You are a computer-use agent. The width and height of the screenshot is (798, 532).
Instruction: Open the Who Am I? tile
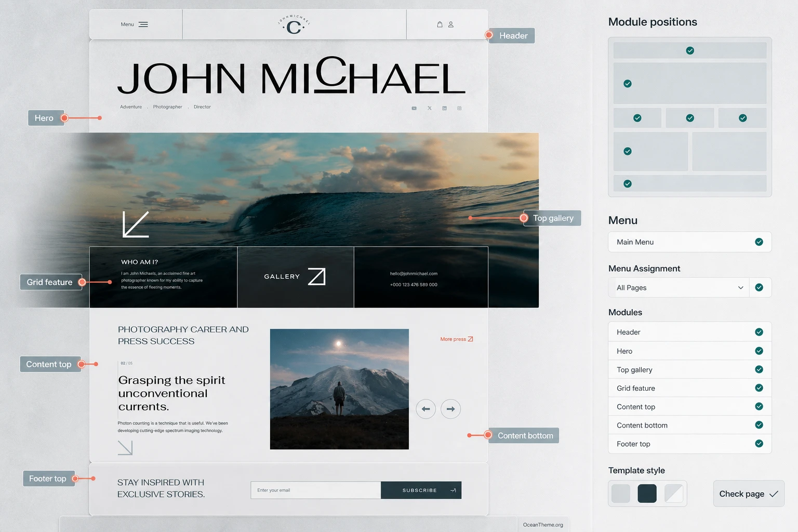(163, 277)
